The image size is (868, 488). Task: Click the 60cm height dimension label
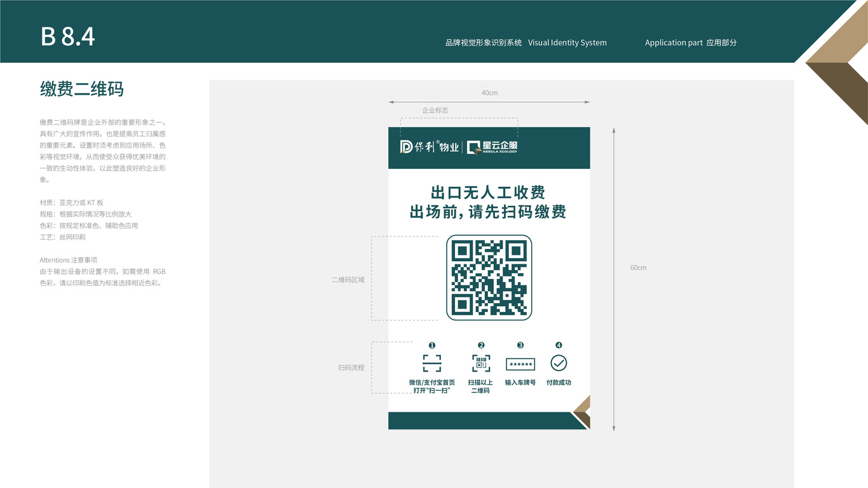click(x=638, y=268)
